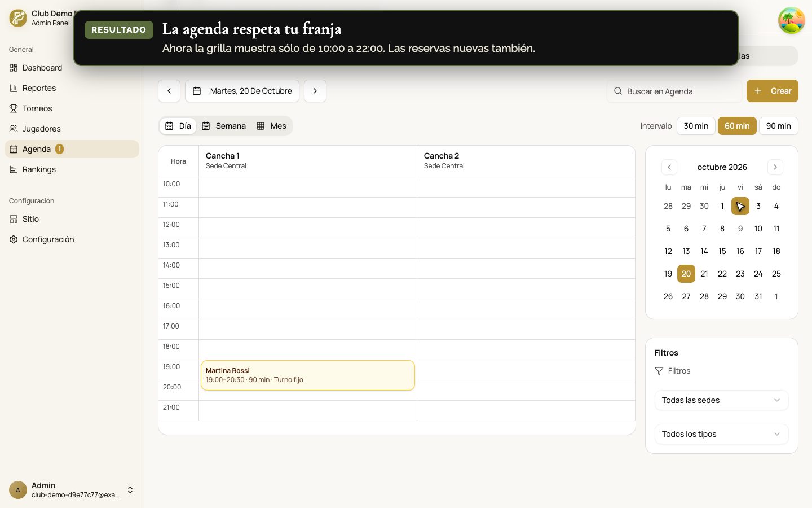812x508 pixels.
Task: Select day 18 in mini calendar
Action: pos(776,251)
